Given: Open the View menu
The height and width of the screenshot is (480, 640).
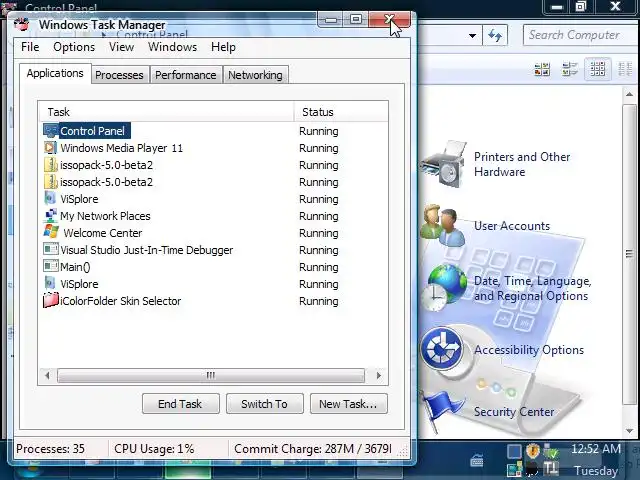Looking at the screenshot, I should (121, 47).
